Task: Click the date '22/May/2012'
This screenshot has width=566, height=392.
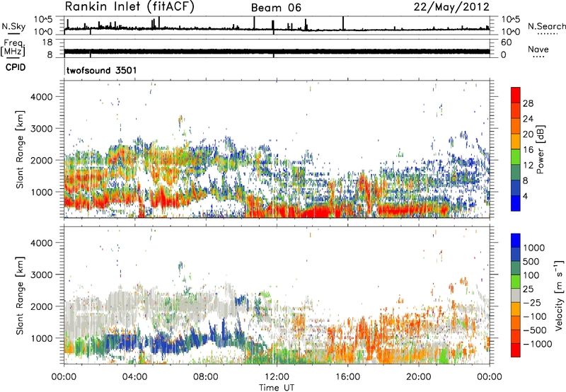Action: (x=451, y=7)
